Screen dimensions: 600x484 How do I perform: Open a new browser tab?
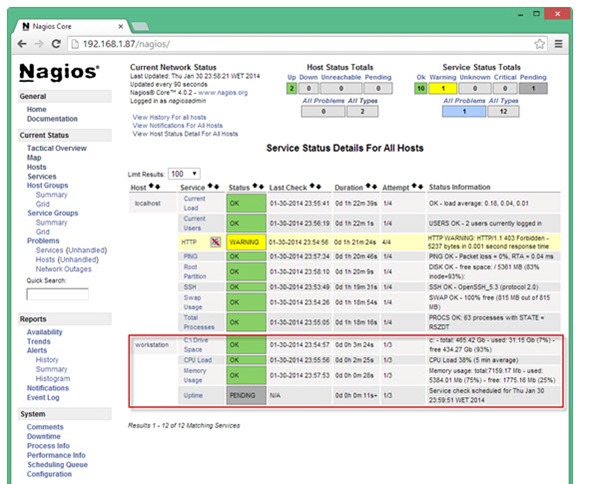140,26
